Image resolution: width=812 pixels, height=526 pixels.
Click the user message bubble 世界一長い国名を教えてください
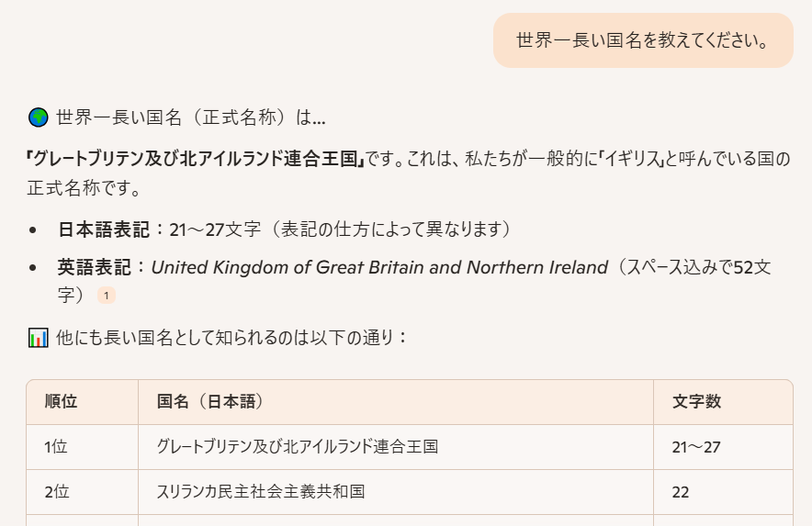coord(643,40)
